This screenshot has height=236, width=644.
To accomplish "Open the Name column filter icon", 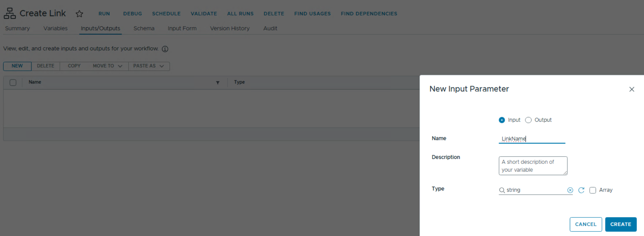I will (x=217, y=83).
